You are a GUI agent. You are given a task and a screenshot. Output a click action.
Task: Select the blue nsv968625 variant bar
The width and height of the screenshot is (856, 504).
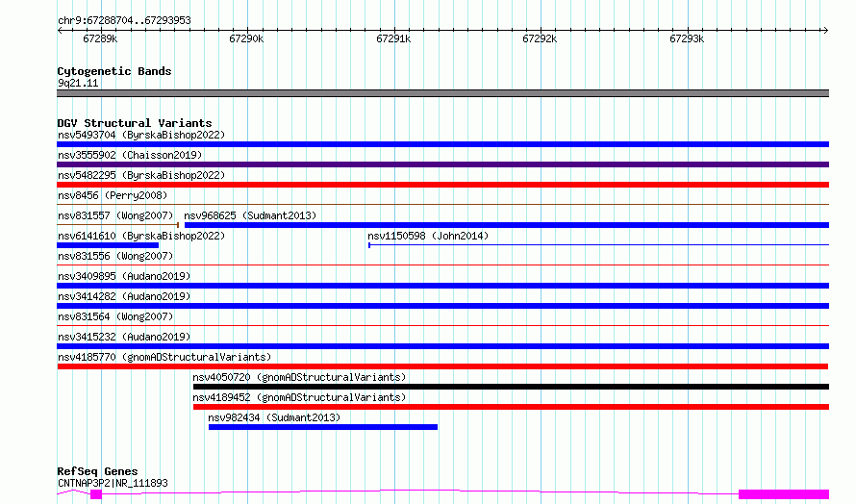pyautogui.click(x=507, y=225)
